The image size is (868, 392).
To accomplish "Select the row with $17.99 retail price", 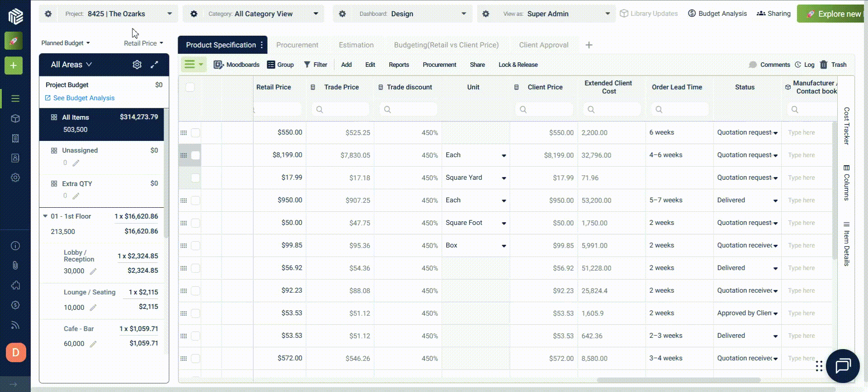I will [x=195, y=178].
